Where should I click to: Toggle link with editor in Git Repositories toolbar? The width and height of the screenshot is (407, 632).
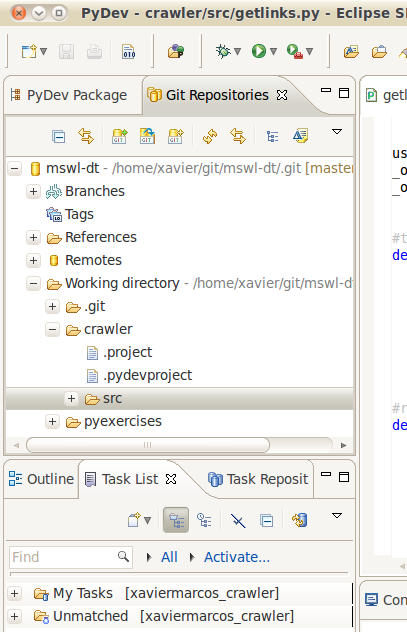[238, 136]
